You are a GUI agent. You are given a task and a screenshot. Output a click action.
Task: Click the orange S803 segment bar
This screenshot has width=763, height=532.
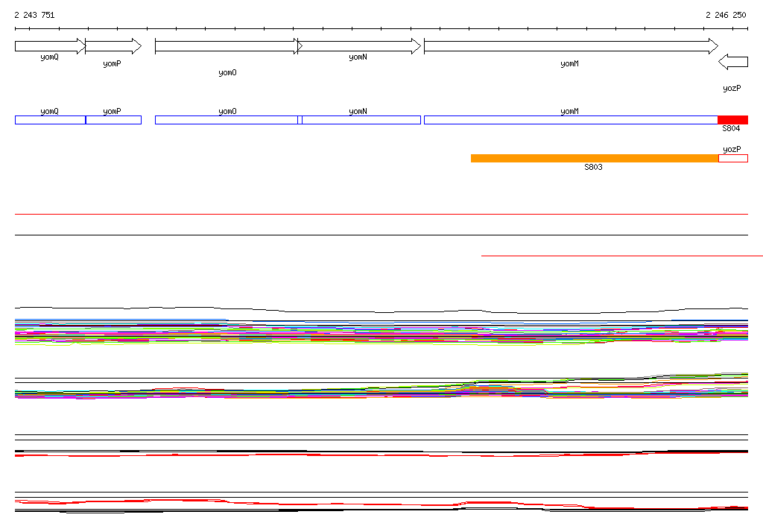595,158
